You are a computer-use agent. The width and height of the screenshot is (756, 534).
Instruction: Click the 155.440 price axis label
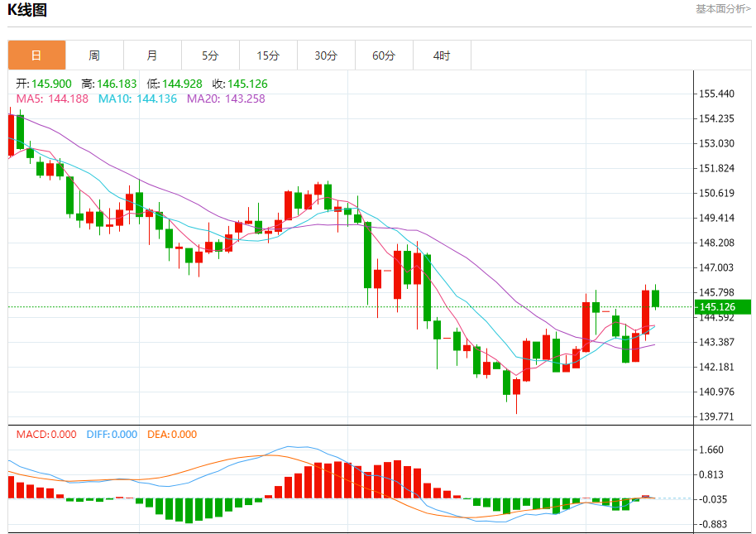coord(717,94)
